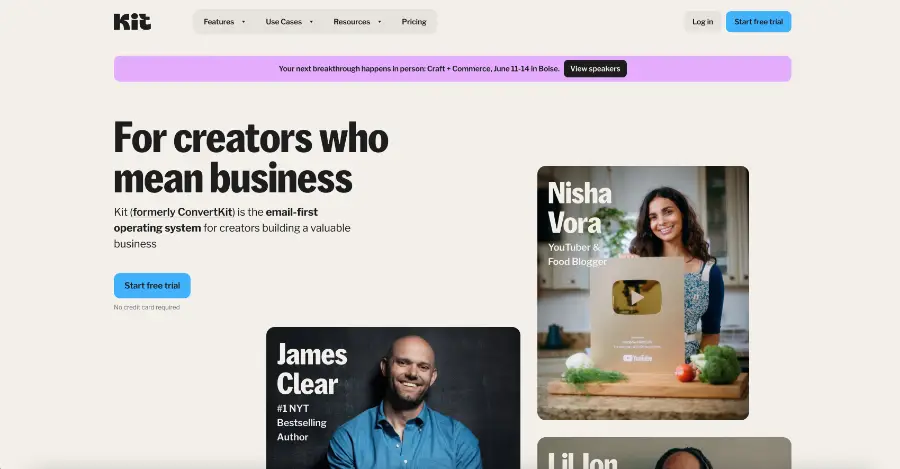Click the Craft + Commerce announcement banner
The height and width of the screenshot is (469, 900).
(x=452, y=69)
